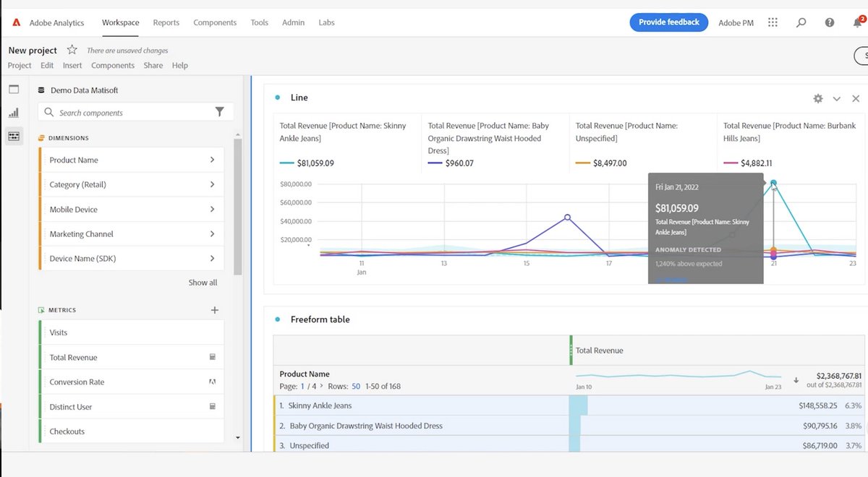The image size is (868, 477).
Task: Open the Project menu
Action: 20,65
